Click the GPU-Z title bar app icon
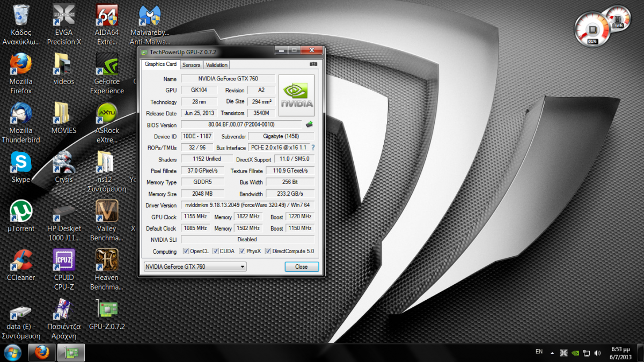Image resolution: width=644 pixels, height=362 pixels. click(x=144, y=51)
